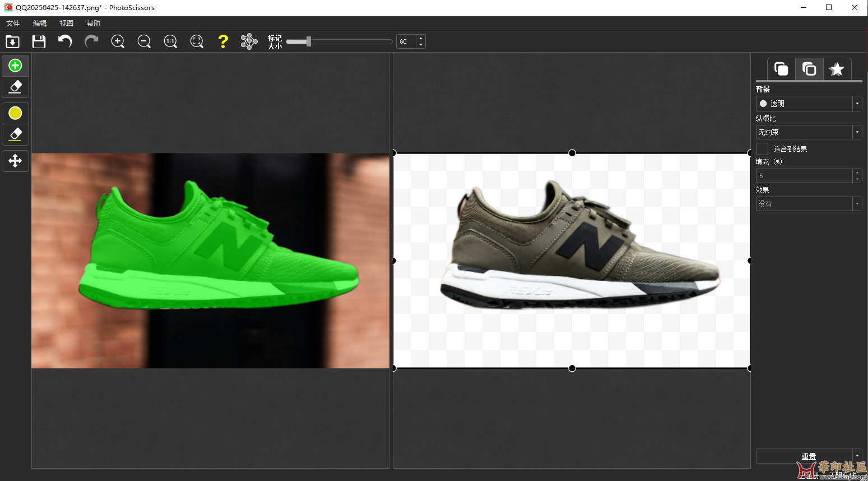Select the yellow circle marker tool
Viewport: 868px width, 481px height.
(15, 113)
